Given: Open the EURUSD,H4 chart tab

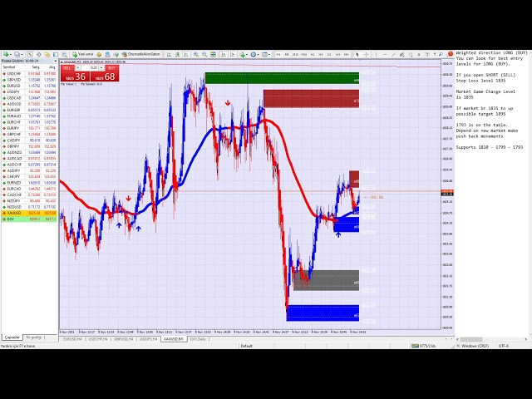Looking at the screenshot, I should (x=71, y=339).
